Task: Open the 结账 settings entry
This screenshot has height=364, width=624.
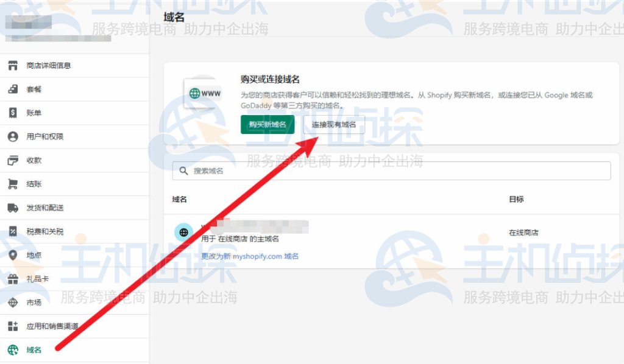Action: 37,184
